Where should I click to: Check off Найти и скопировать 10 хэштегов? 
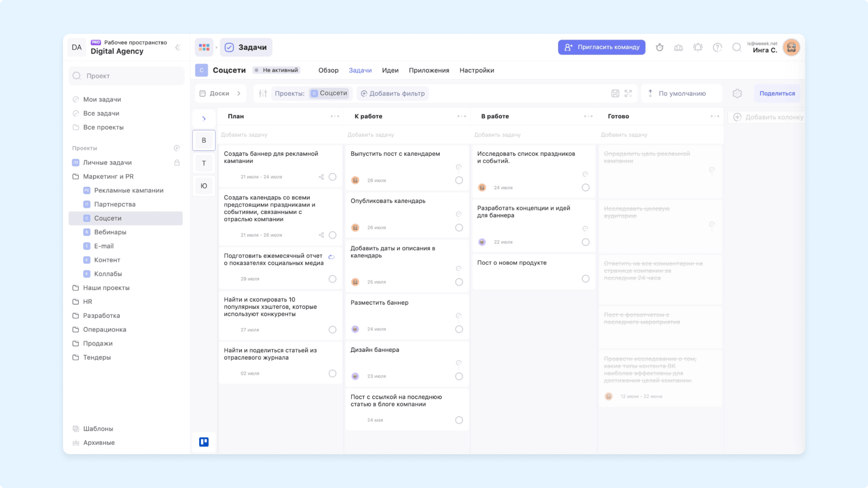tap(332, 330)
